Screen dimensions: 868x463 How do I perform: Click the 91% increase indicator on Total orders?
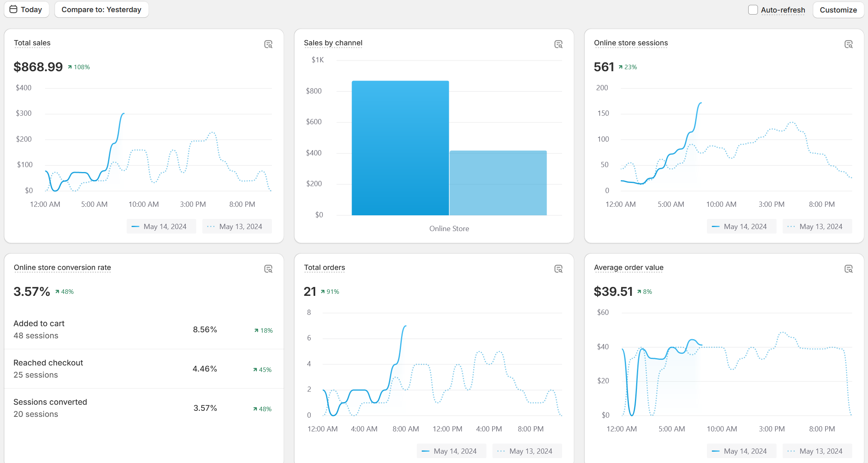tap(330, 292)
